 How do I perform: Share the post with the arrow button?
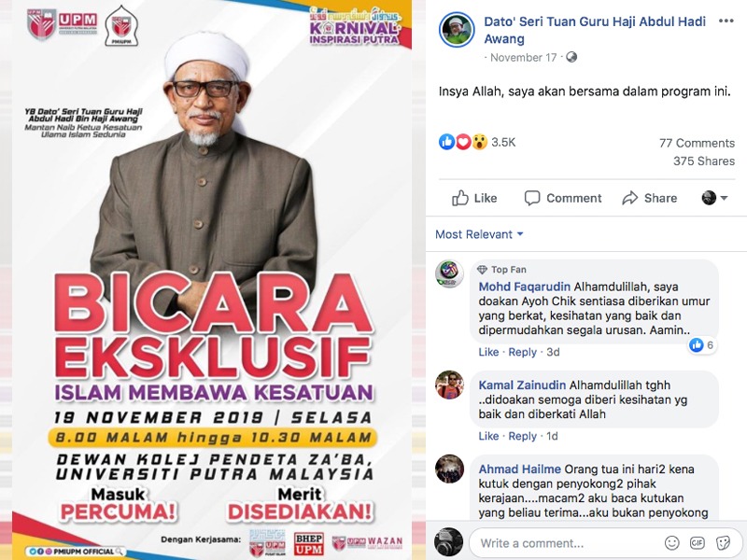(650, 198)
